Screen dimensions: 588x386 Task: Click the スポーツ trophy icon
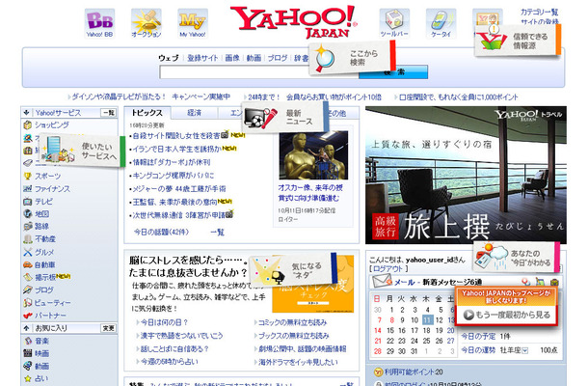27,176
